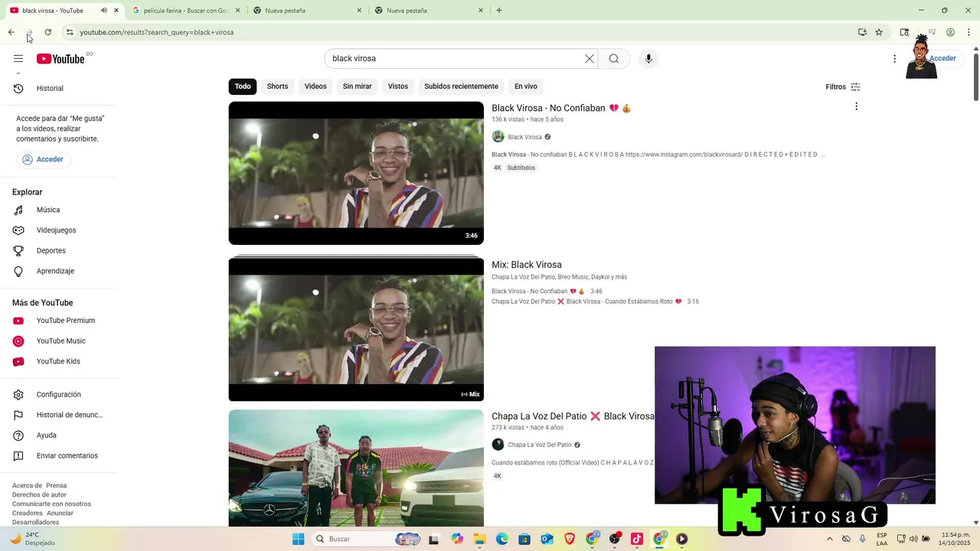Open YouTube Kids link
Image resolution: width=980 pixels, height=551 pixels.
point(60,361)
